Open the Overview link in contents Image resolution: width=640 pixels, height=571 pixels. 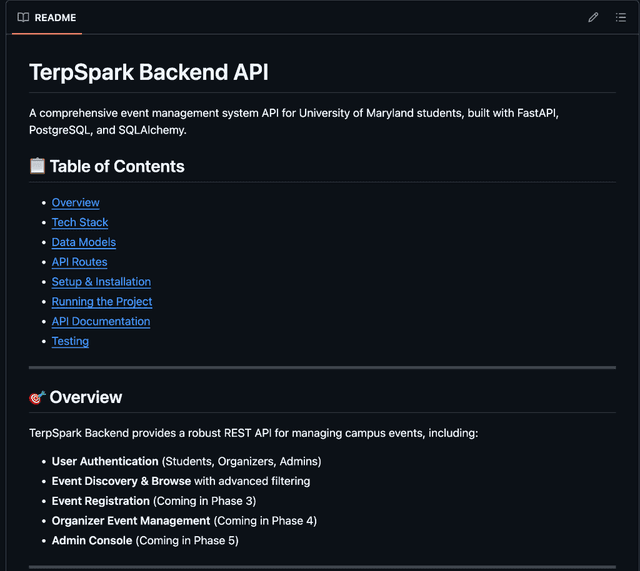point(76,202)
